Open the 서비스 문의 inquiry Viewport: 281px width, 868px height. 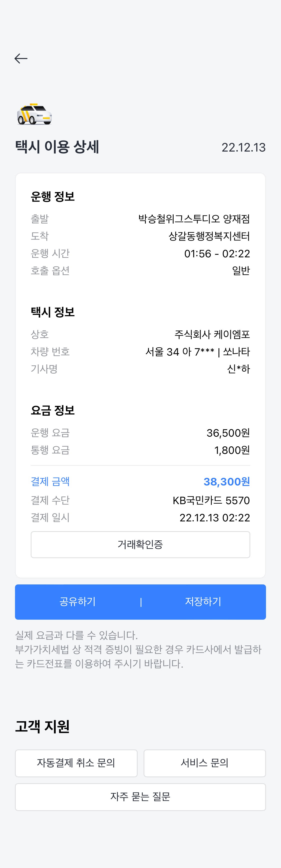[x=205, y=763]
